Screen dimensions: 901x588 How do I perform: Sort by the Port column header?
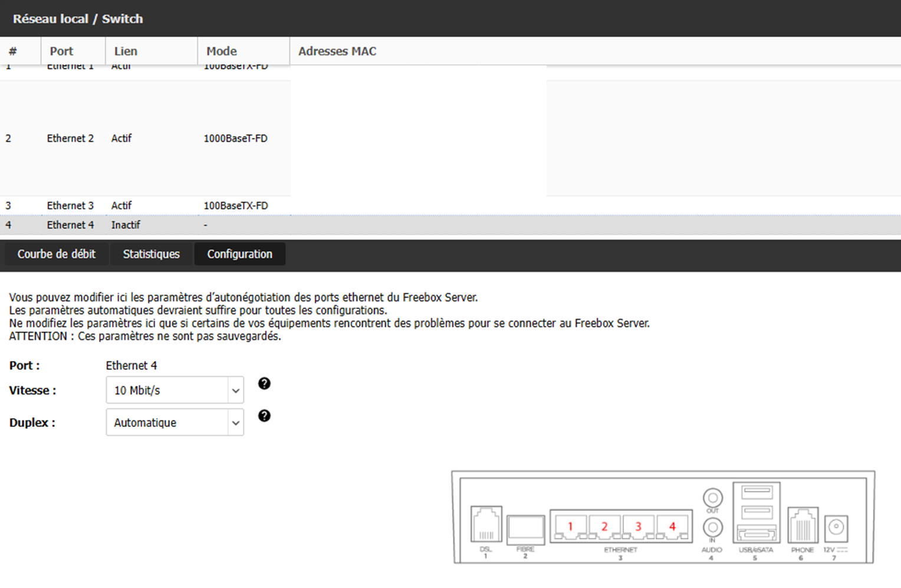tap(62, 51)
